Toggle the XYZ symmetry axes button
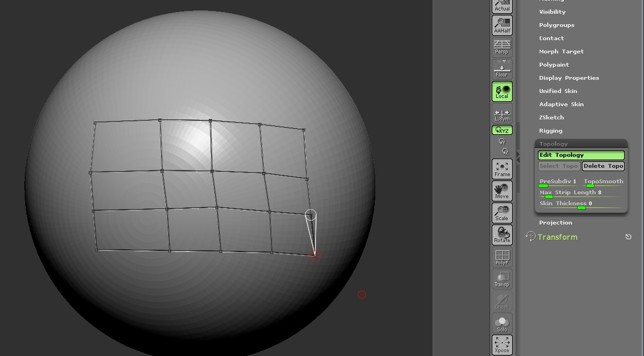 point(502,130)
